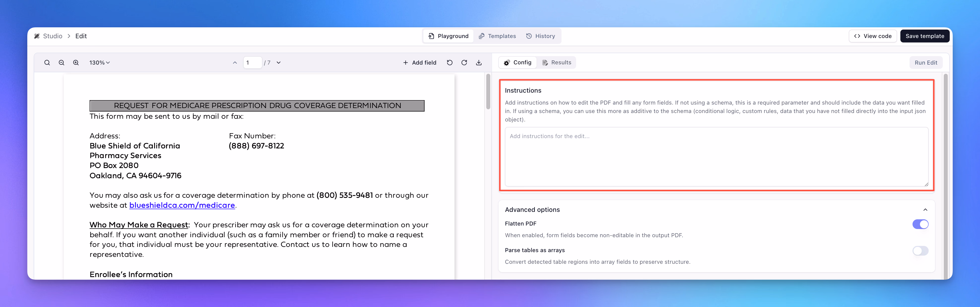Zoom out the PDF with the minus magnifier icon
Screen dimensions: 980x307
(x=61, y=63)
